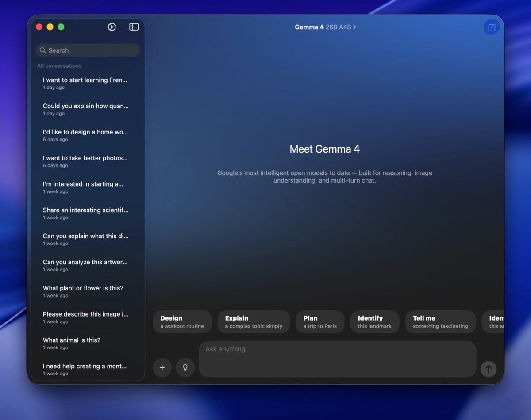Choose the Tell me something fascinating suggestion
This screenshot has height=420, width=531.
pos(440,322)
